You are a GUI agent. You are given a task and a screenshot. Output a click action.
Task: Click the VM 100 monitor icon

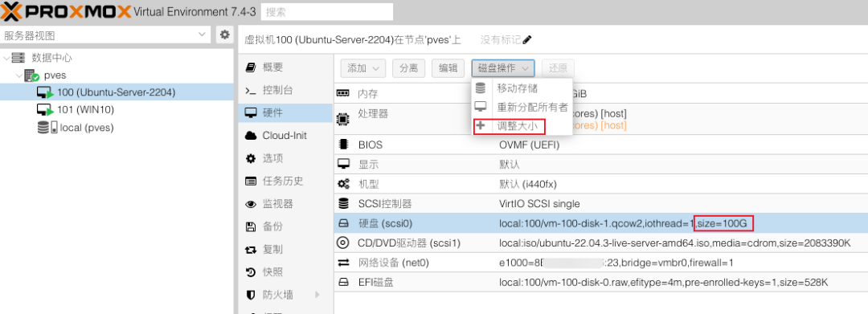[x=45, y=93]
